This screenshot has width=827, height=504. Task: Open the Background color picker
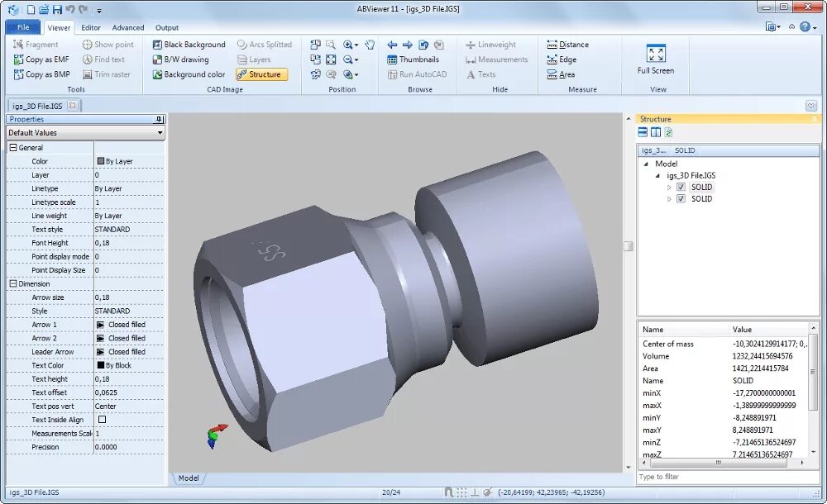point(189,74)
